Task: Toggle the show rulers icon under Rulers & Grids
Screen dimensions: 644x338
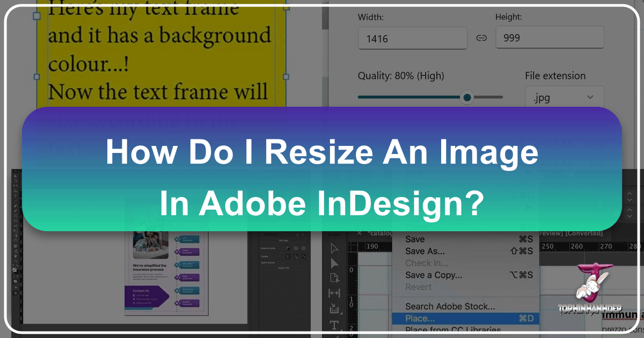Action: tap(288, 248)
